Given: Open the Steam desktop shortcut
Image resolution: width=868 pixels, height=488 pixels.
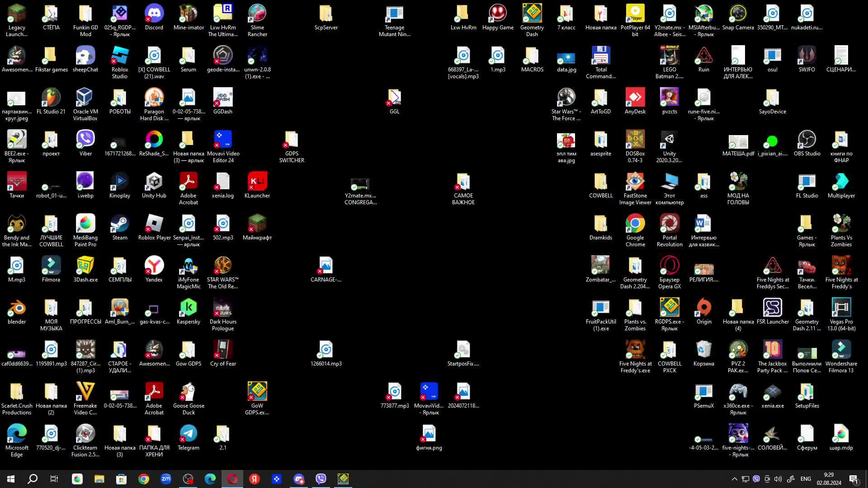Looking at the screenshot, I should (x=120, y=227).
